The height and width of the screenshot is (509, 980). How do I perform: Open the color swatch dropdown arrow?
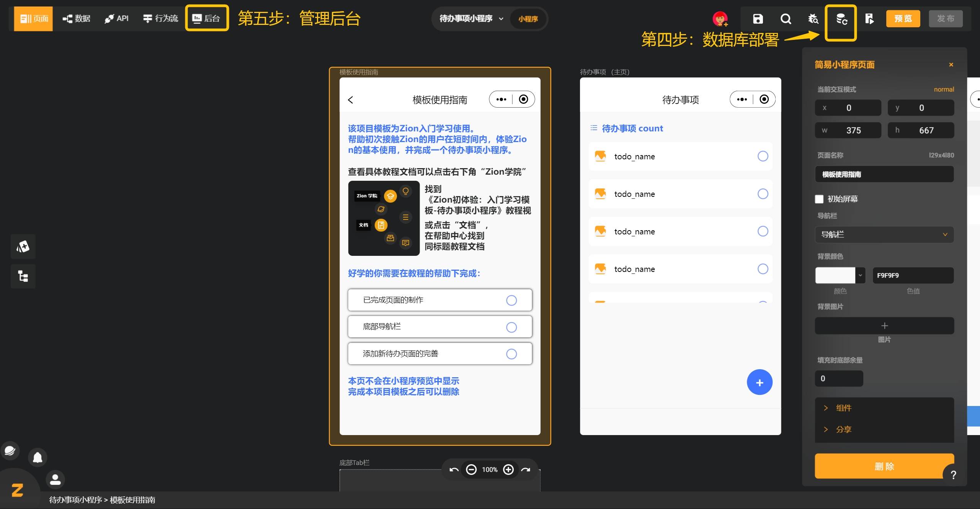(860, 275)
